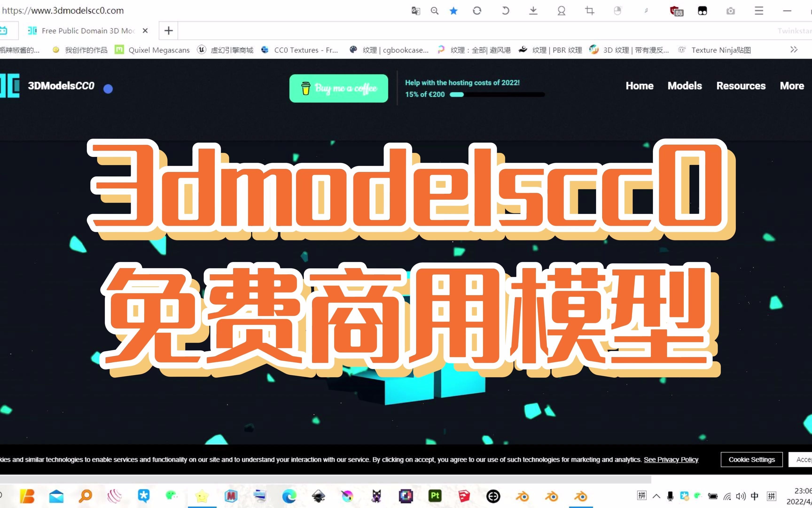812x508 pixels.
Task: Open the Texture Ninja贴图 bookmark
Action: (x=714, y=50)
